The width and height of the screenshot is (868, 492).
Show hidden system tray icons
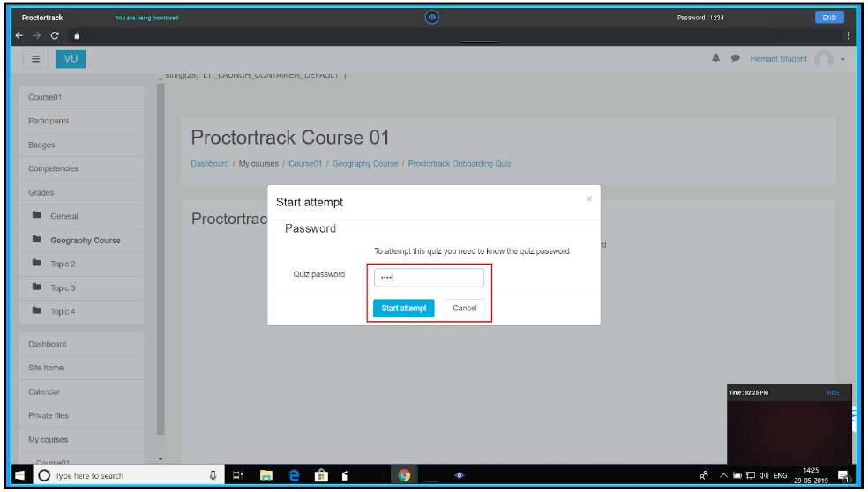tap(723, 475)
